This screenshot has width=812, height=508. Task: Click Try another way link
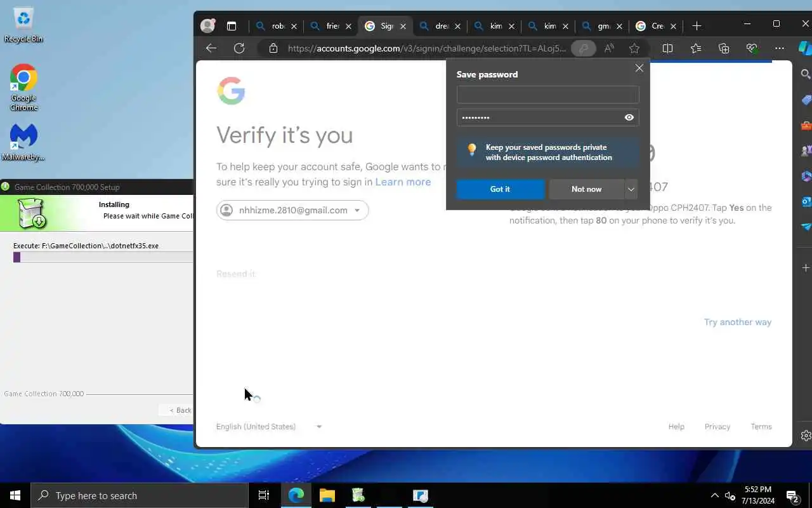point(738,323)
